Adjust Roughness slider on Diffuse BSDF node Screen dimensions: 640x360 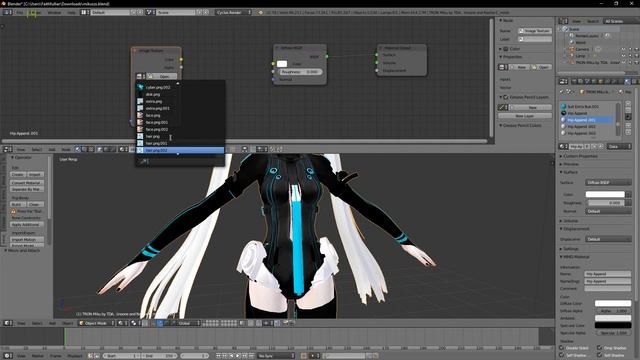tap(301, 72)
